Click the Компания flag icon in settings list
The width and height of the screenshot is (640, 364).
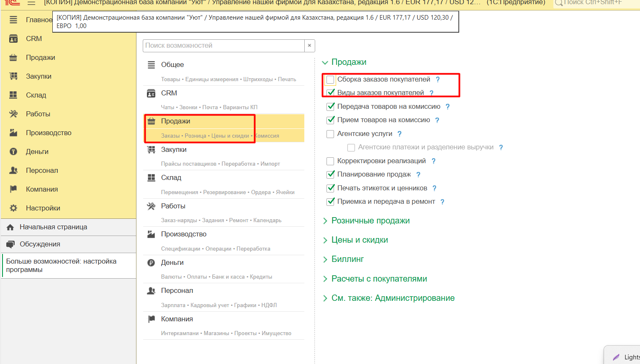(x=151, y=319)
